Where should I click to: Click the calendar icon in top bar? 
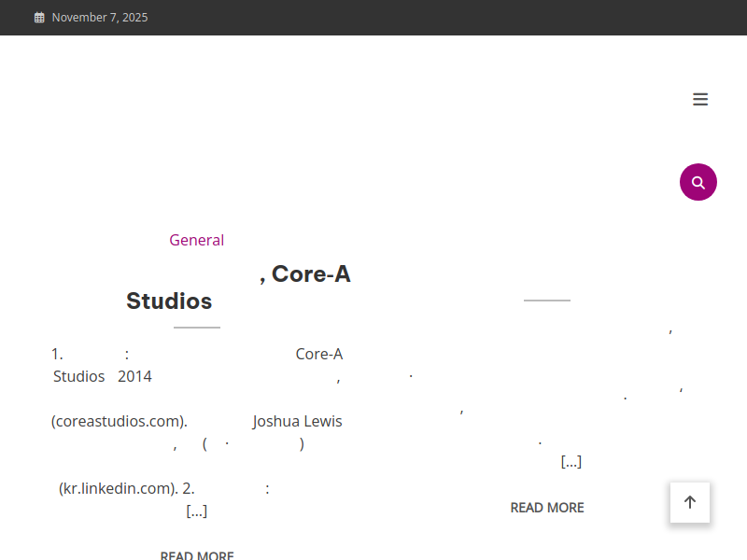39,18
